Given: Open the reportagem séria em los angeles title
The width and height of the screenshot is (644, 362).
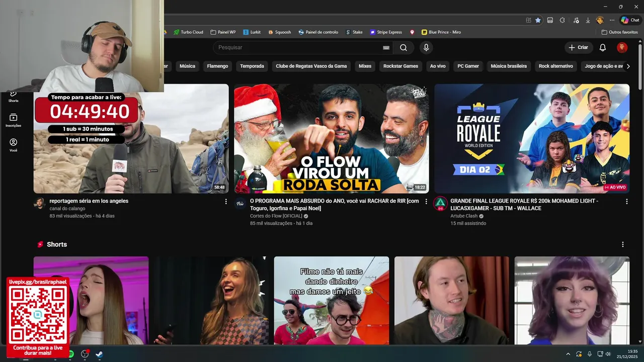Looking at the screenshot, I should click(89, 201).
